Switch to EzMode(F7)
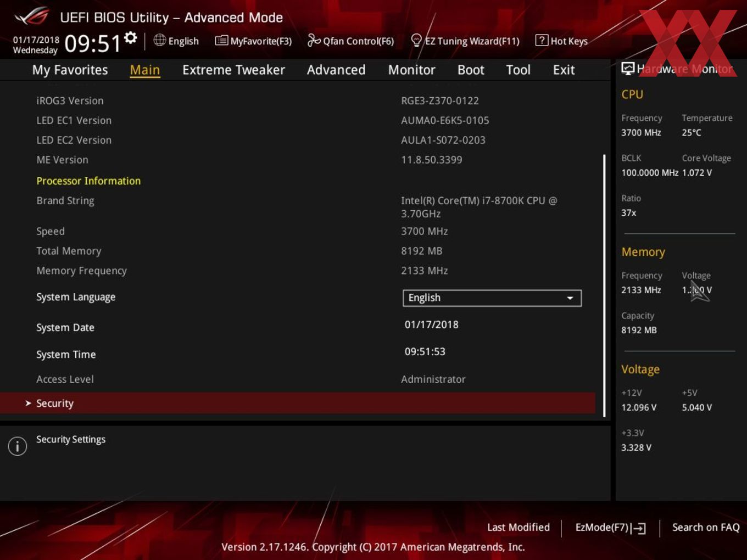 tap(610, 528)
